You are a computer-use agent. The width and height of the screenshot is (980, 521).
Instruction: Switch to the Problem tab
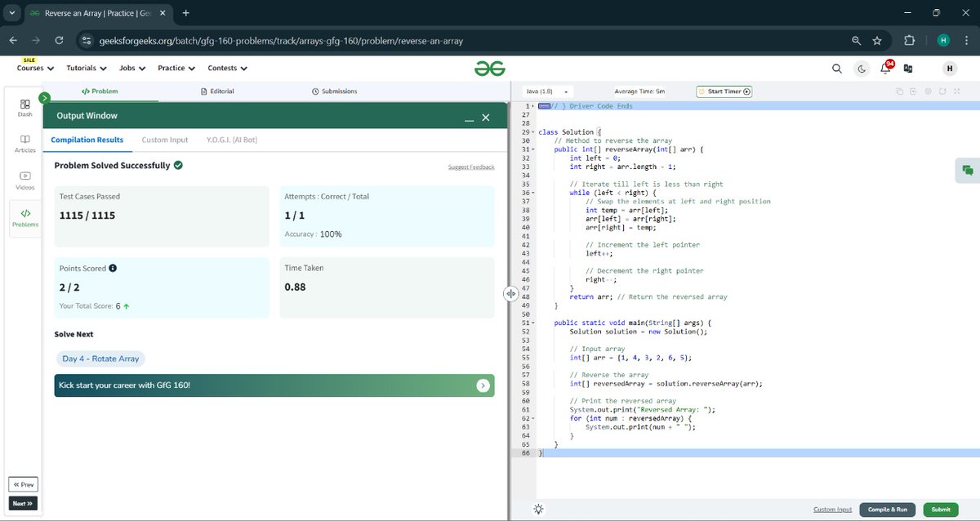[100, 91]
